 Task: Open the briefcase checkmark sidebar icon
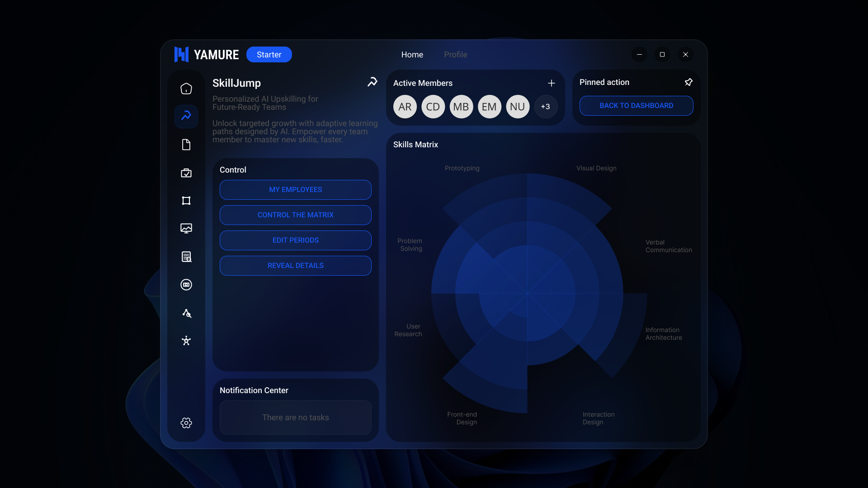tap(186, 173)
